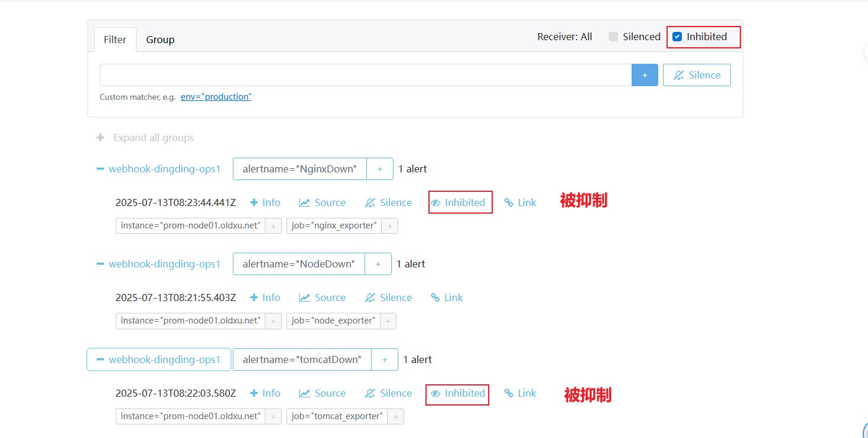Click the blue plus add-matcher button
The image size is (868, 438).
645,75
